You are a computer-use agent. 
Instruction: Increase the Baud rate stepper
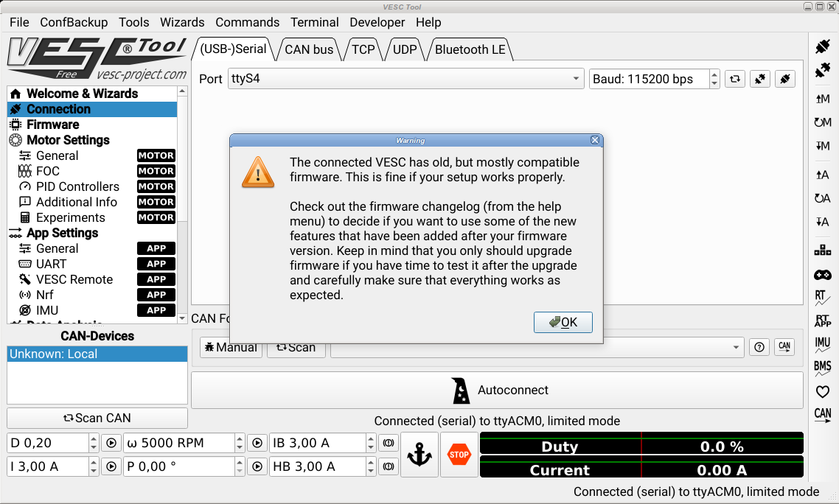pos(714,74)
